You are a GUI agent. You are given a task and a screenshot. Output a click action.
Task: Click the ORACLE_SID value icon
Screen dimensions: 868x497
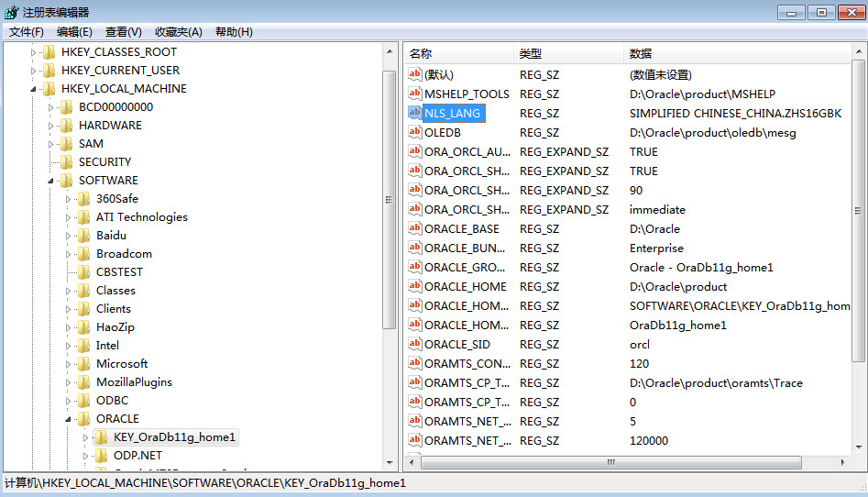pos(414,344)
